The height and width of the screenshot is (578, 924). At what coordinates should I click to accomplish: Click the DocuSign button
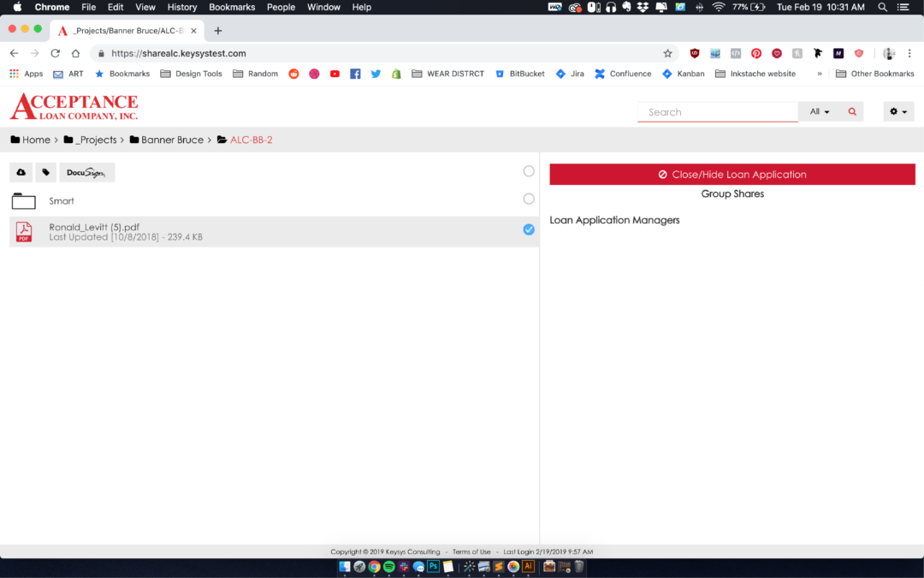pos(86,172)
